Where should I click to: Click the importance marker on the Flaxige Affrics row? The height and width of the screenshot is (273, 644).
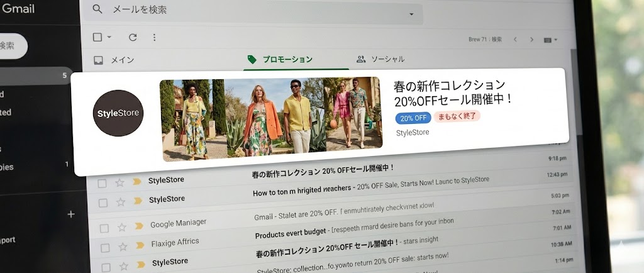click(140, 245)
